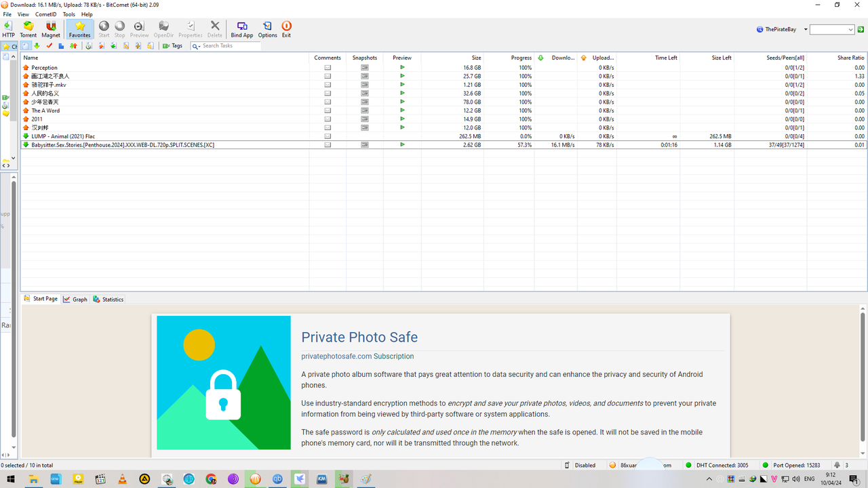Click the Favorites star tab in the left panel
Image resolution: width=868 pixels, height=488 pixels.
click(x=9, y=47)
